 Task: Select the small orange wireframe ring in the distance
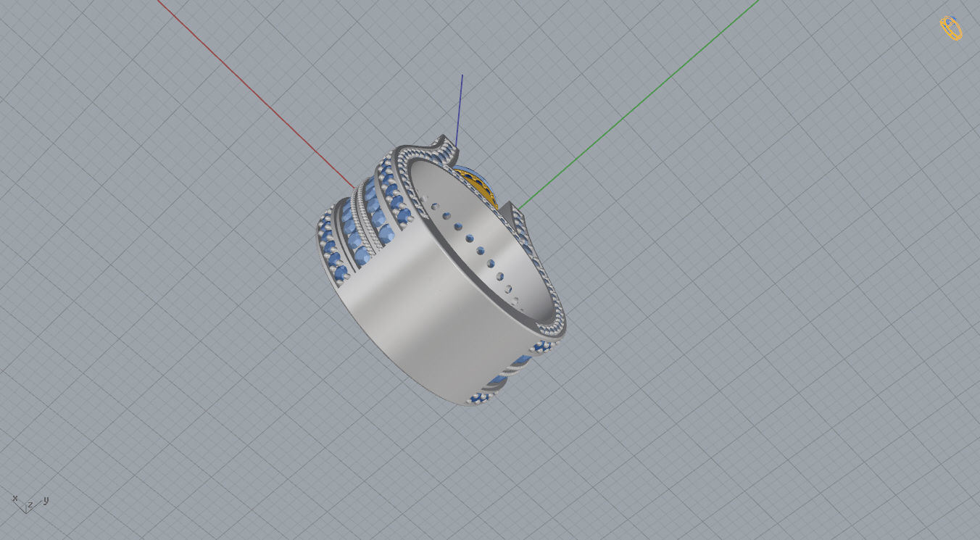tap(951, 28)
